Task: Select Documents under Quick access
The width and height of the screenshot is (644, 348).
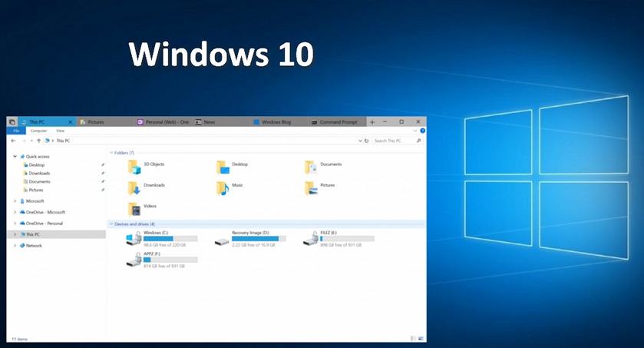Action: (x=39, y=181)
